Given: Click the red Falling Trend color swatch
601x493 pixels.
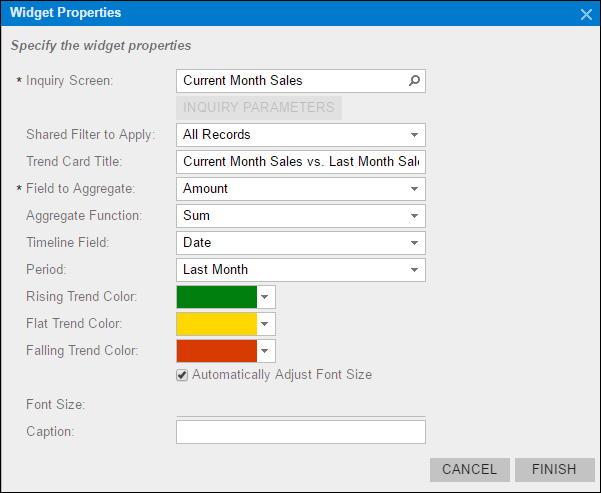Looking at the screenshot, I should [217, 351].
